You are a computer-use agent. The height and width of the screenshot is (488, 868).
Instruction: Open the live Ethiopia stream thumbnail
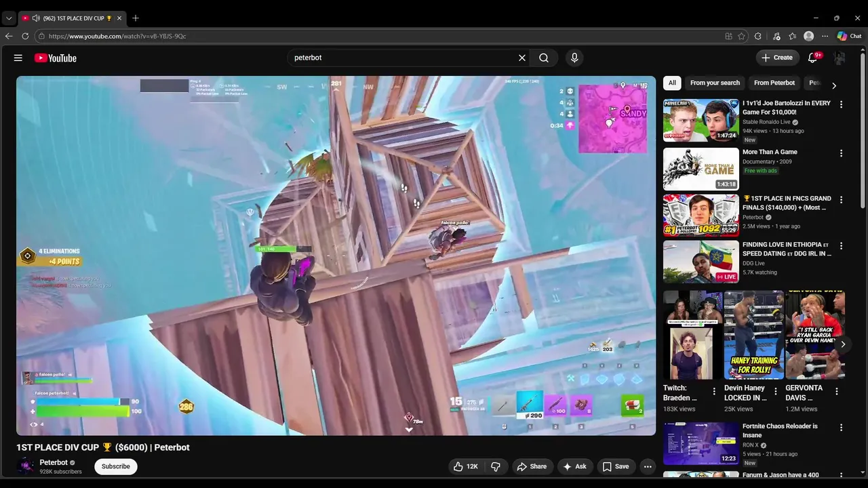(701, 262)
